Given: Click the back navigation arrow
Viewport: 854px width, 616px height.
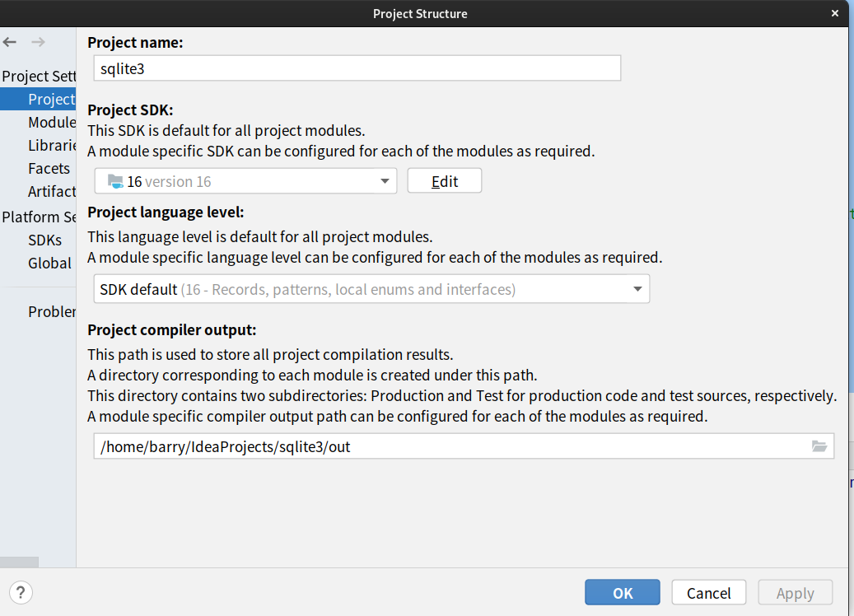Looking at the screenshot, I should [9, 41].
